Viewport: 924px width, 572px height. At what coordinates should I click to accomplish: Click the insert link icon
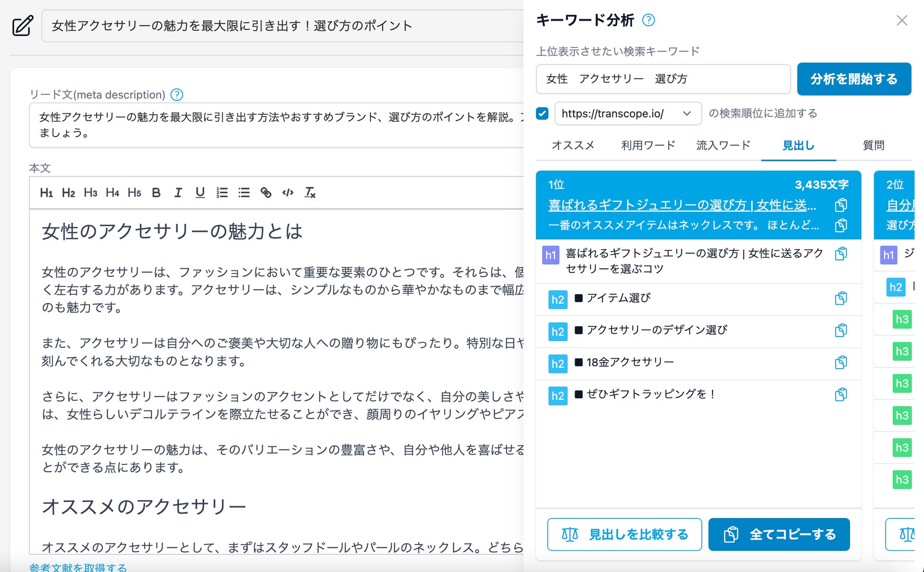tap(266, 192)
